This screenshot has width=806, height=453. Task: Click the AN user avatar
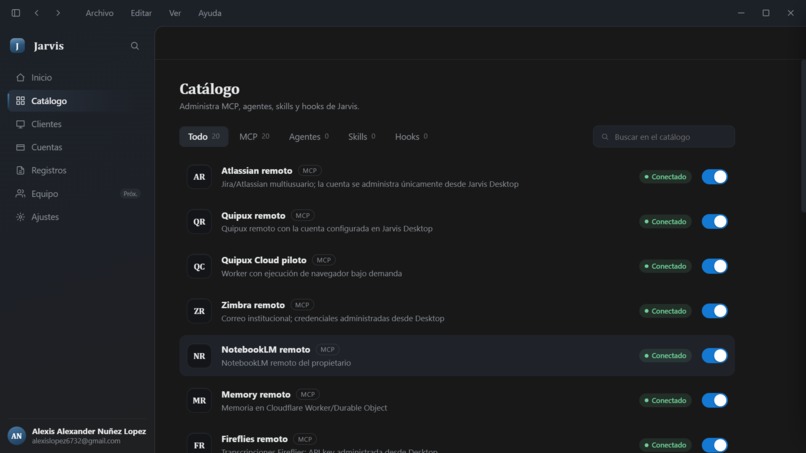click(x=16, y=436)
